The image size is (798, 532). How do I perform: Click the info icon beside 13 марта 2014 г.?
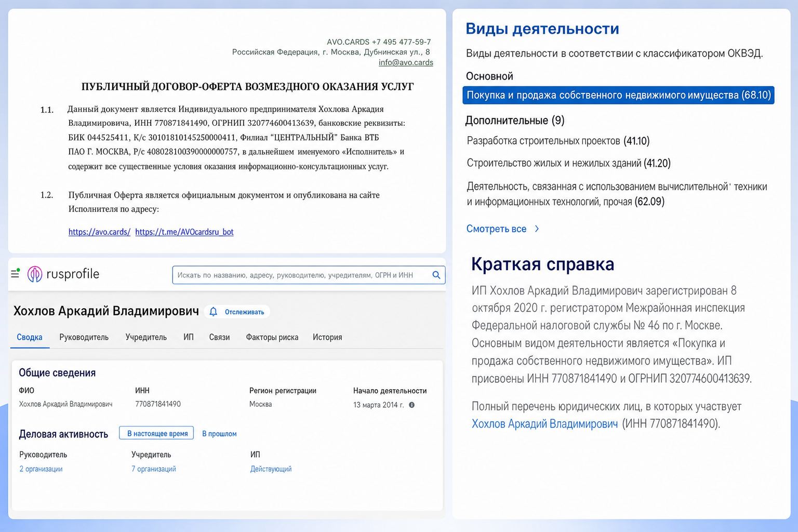click(x=411, y=405)
